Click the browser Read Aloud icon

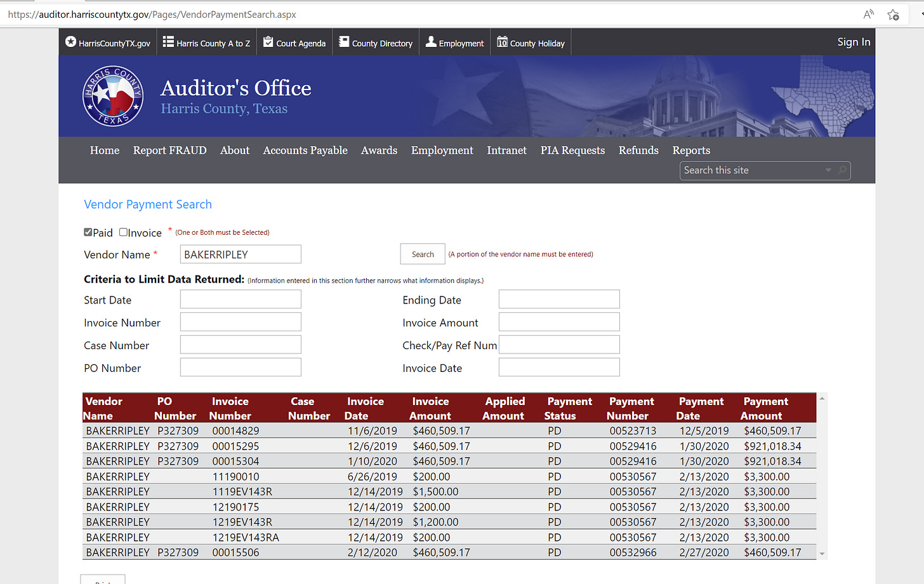coord(868,14)
